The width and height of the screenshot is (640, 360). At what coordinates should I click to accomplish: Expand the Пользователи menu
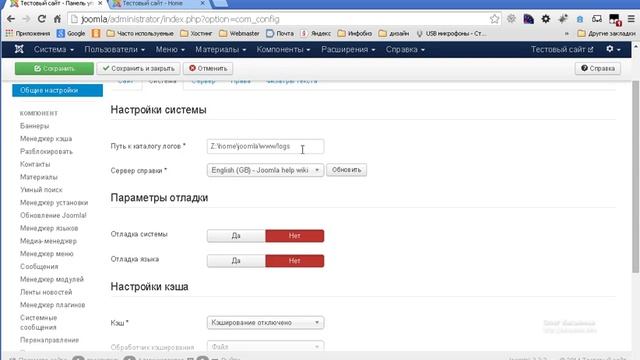coord(115,49)
